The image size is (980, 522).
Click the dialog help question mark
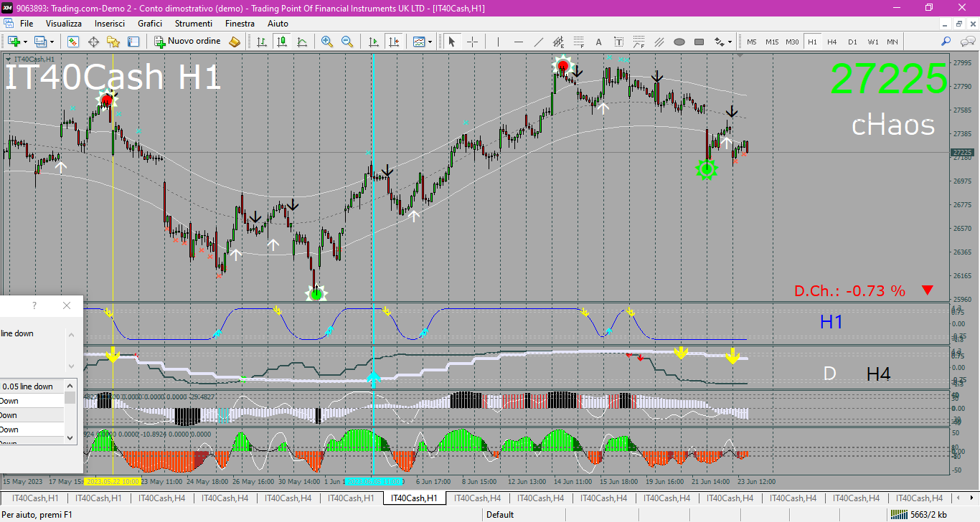pos(34,305)
